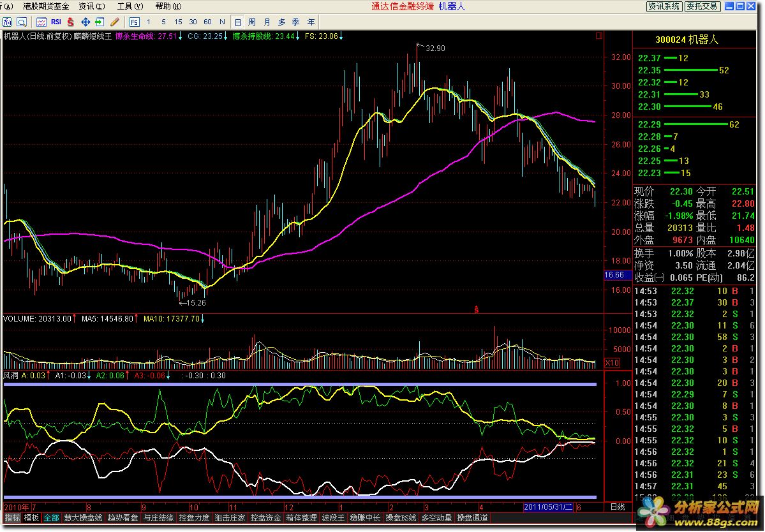
Task: Click the buy quote row at 22.29
Action: click(688, 124)
